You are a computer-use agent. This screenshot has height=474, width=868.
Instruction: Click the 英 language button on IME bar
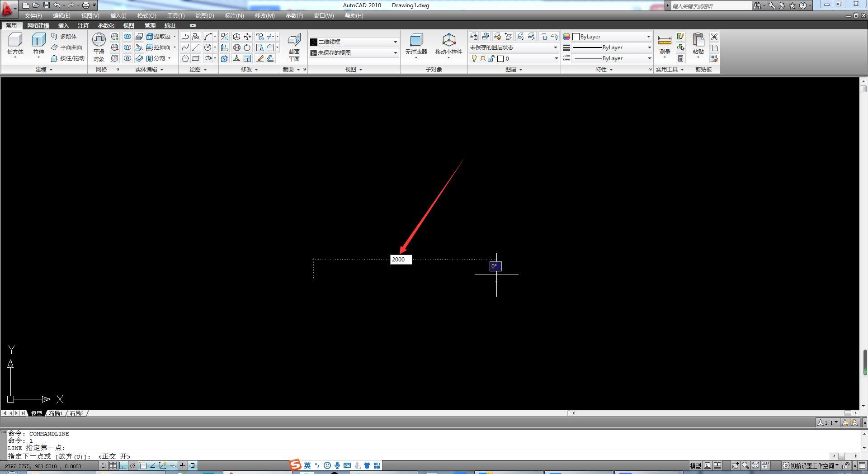pyautogui.click(x=307, y=465)
